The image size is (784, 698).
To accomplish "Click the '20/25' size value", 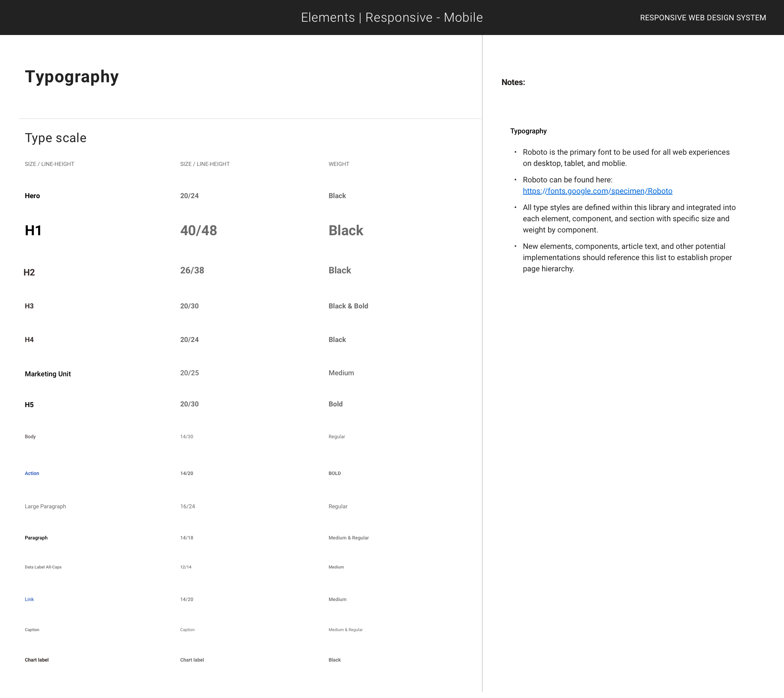I will [189, 373].
